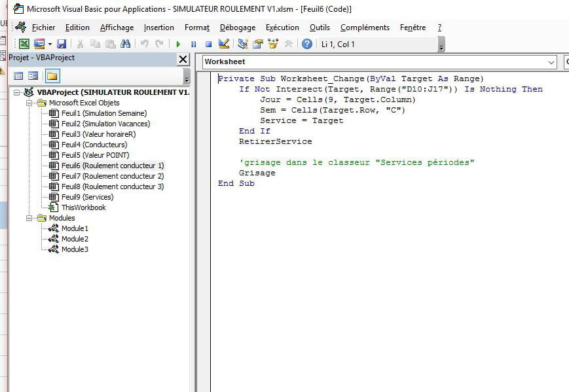
Task: Open the Format menu
Action: click(x=197, y=27)
